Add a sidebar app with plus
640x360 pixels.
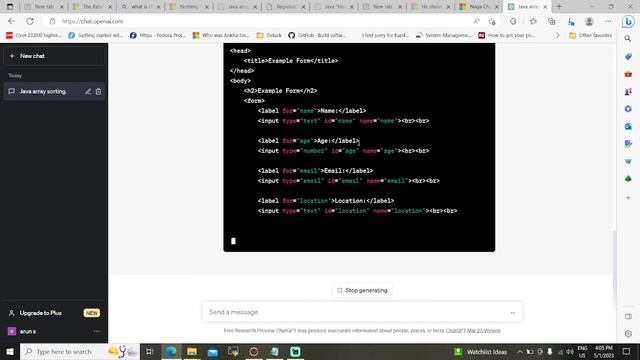[628, 198]
